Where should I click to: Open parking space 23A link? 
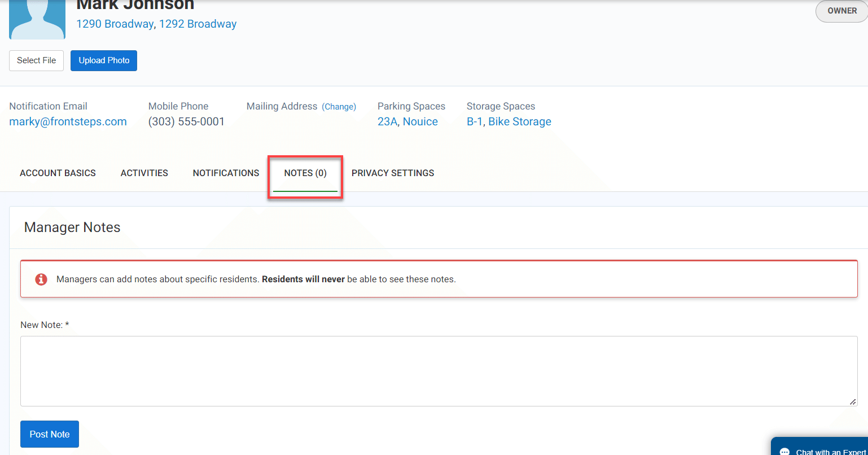pyautogui.click(x=387, y=121)
